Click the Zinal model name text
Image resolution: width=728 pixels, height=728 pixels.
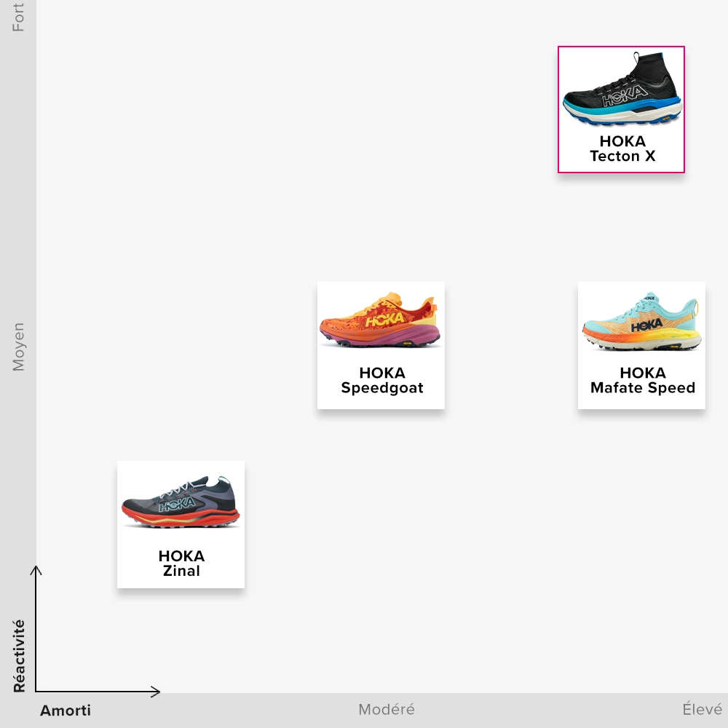tap(181, 571)
